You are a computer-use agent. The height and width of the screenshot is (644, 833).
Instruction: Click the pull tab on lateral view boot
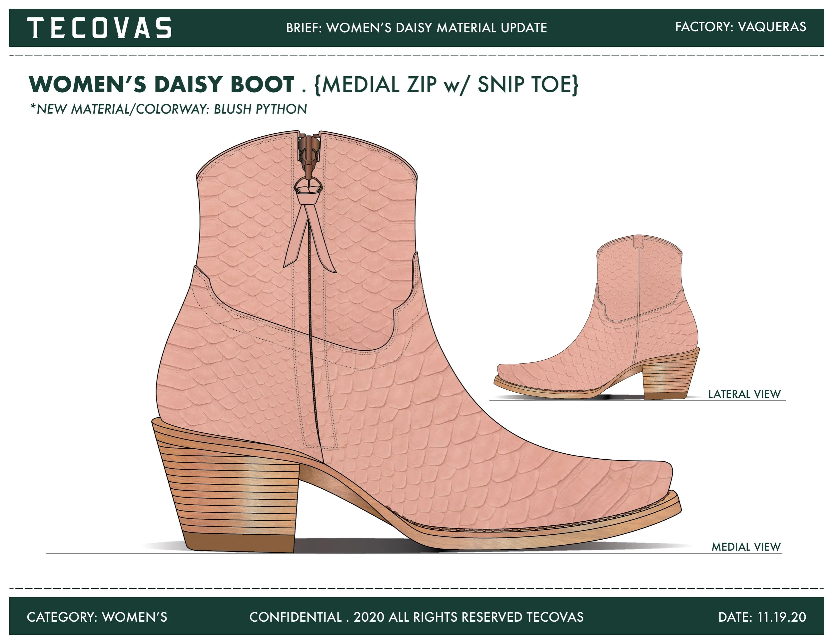[639, 242]
